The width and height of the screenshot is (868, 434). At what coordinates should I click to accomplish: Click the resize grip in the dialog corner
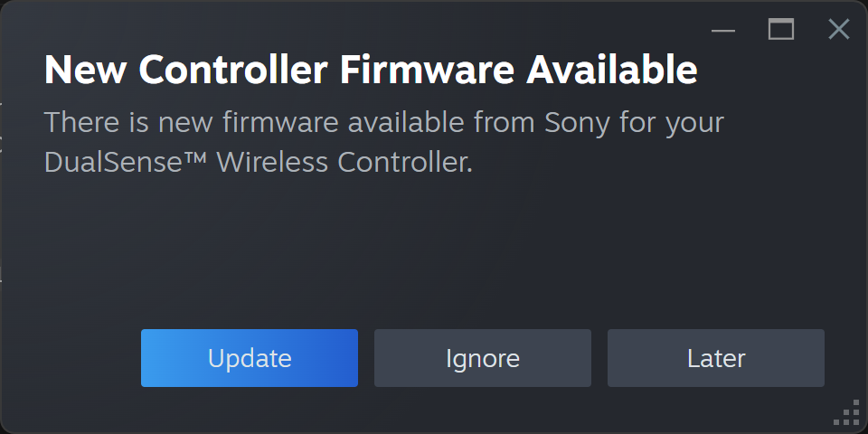click(848, 414)
